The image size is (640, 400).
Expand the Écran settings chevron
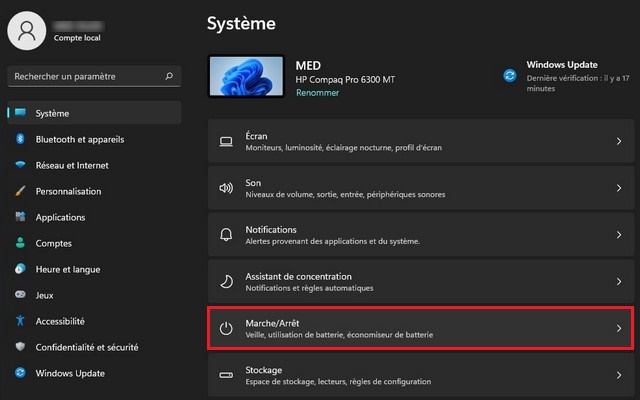coord(618,142)
